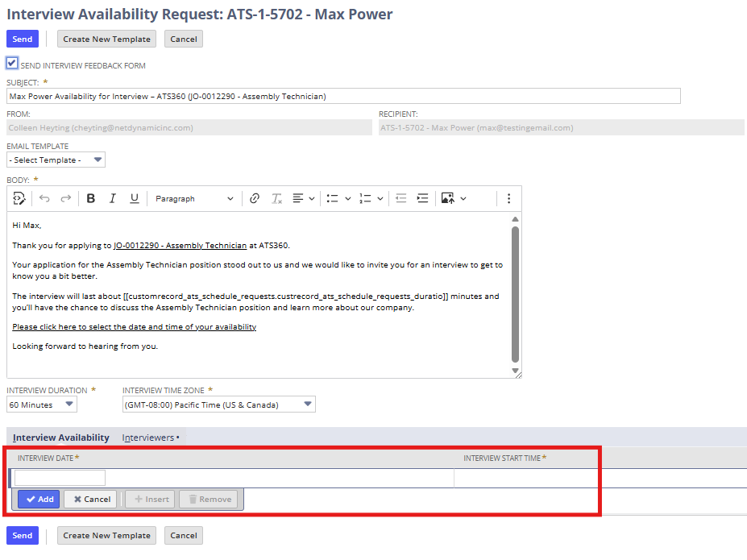Click the Interview Date input field
The image size is (747, 560).
pyautogui.click(x=60, y=478)
